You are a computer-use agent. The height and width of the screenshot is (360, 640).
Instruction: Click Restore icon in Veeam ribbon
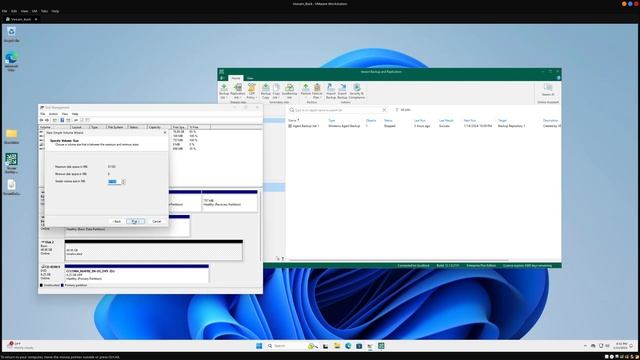click(x=306, y=91)
